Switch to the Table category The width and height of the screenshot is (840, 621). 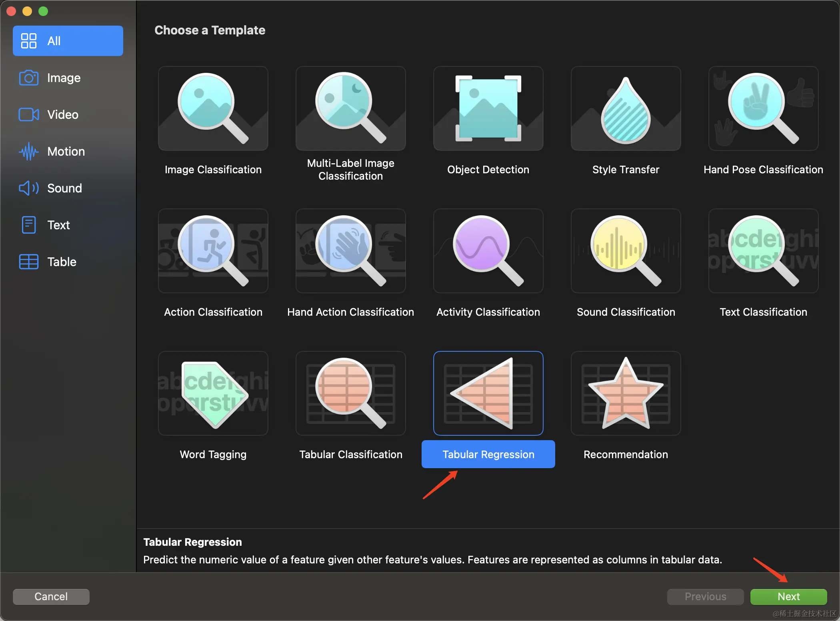click(62, 262)
